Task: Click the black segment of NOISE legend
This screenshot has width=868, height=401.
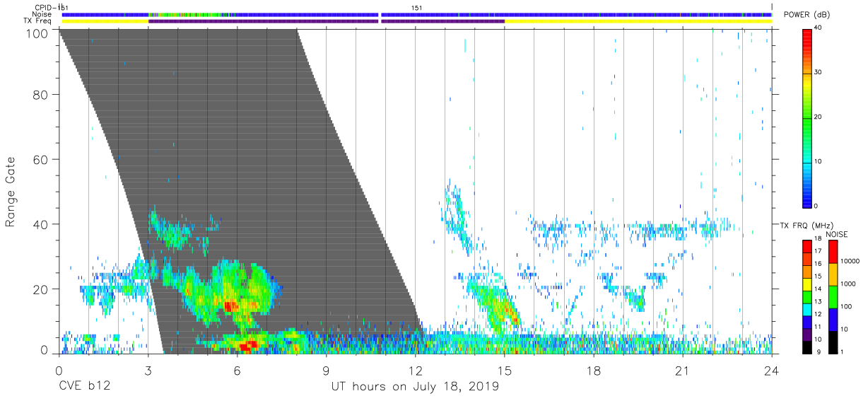Action: 833,342
